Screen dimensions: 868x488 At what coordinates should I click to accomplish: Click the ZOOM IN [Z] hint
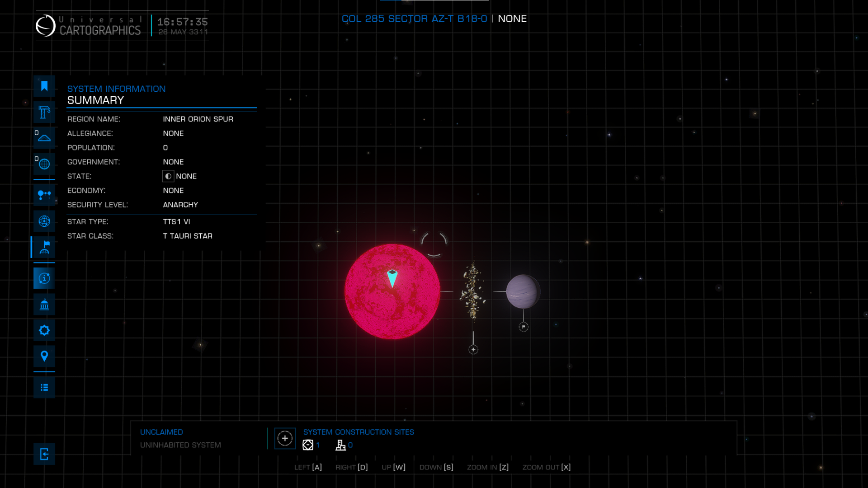488,467
